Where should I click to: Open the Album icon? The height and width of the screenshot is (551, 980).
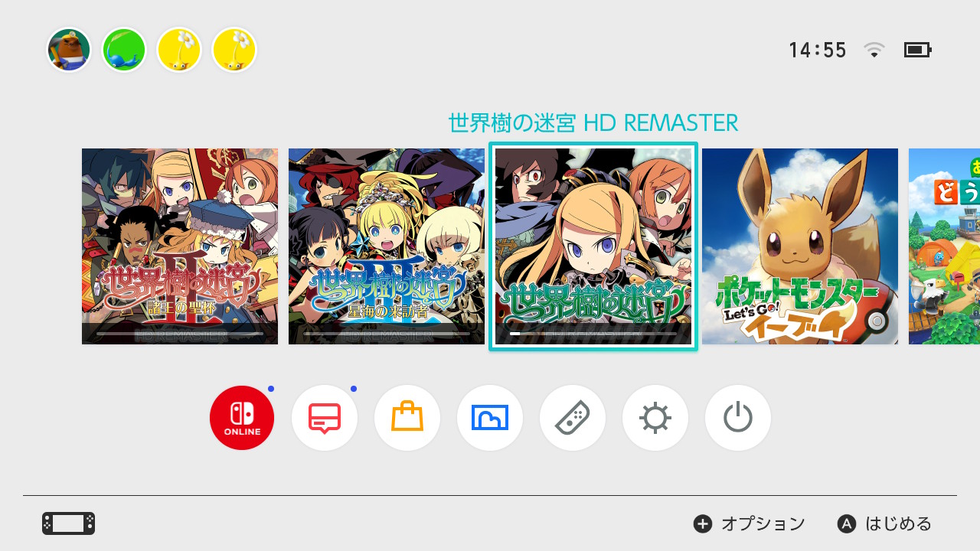490,418
